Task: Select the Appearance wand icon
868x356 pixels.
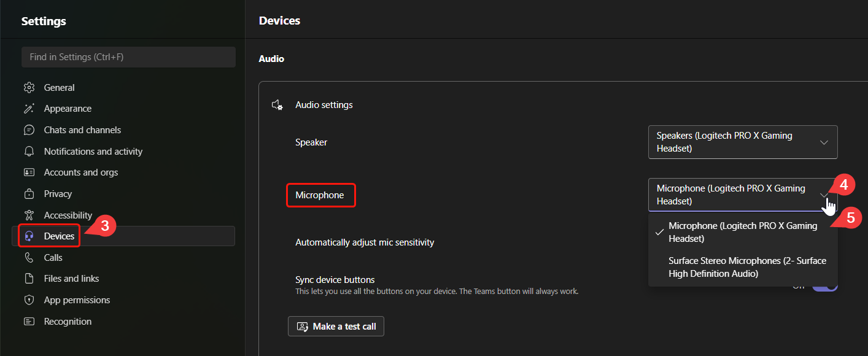Action: click(x=29, y=109)
